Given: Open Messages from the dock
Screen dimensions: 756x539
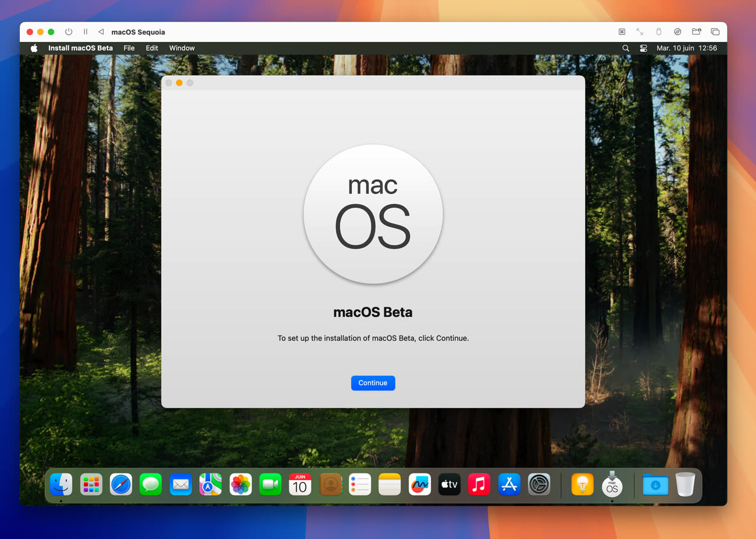Looking at the screenshot, I should (151, 484).
